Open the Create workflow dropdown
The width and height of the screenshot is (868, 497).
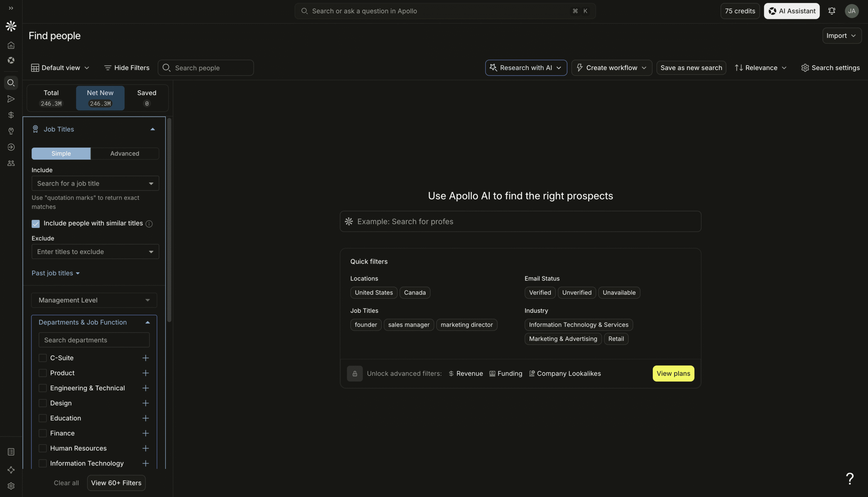pyautogui.click(x=611, y=67)
